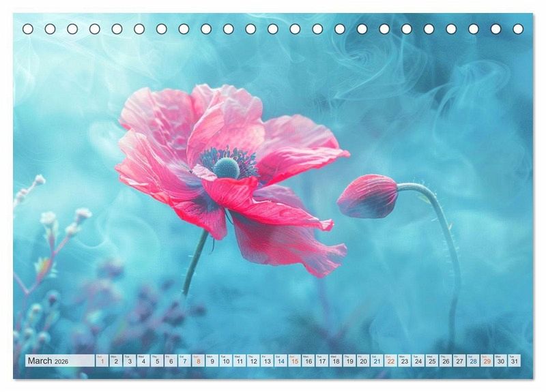This screenshot has height=392, width=546.
Task: Select day 25 in the calendar
Action: pyautogui.click(x=431, y=361)
